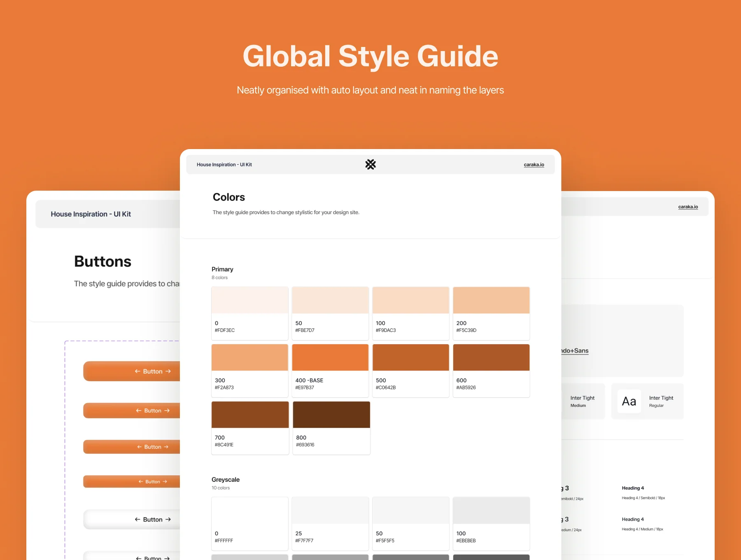741x560 pixels.
Task: Select greyscale 25 swatch #F7F7F7
Action: (330, 524)
